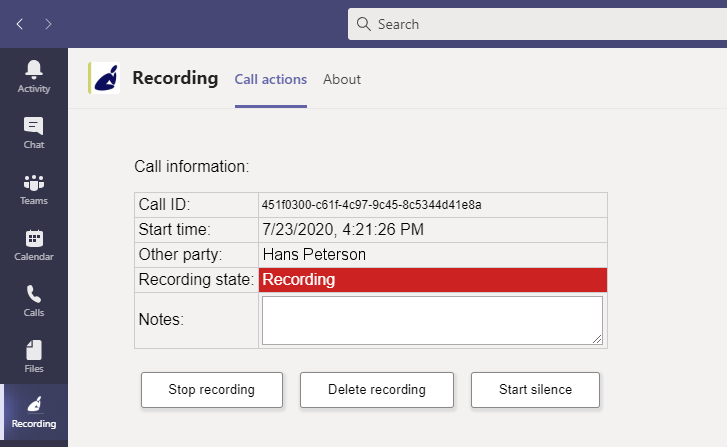Go forward with the right arrow
Viewport: 727px width, 447px height.
point(48,24)
